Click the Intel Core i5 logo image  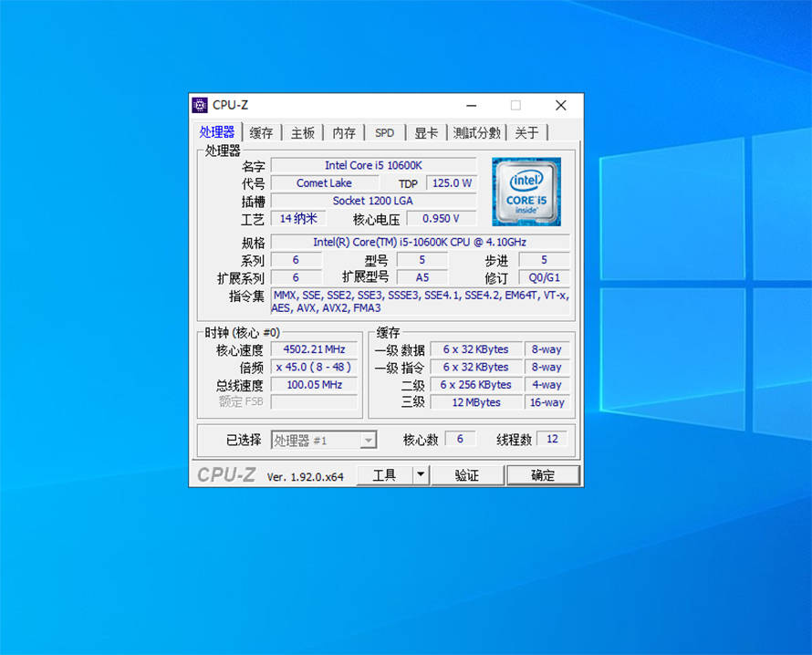click(x=526, y=192)
